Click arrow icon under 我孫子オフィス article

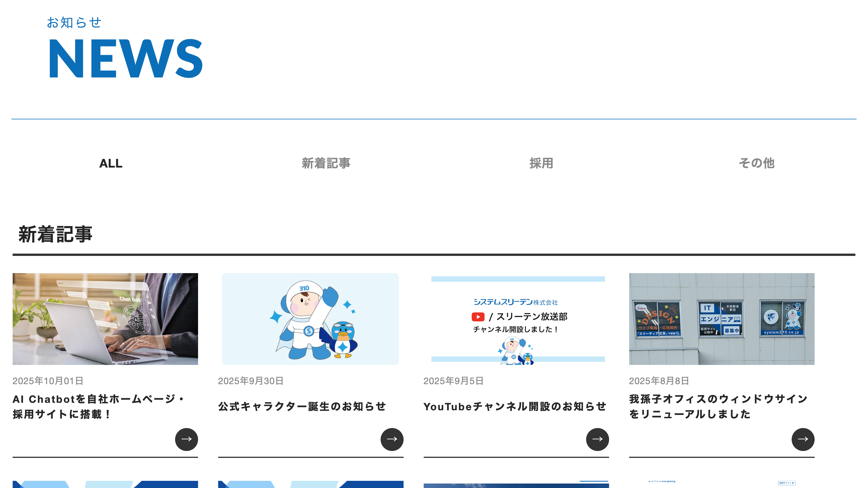pos(803,439)
